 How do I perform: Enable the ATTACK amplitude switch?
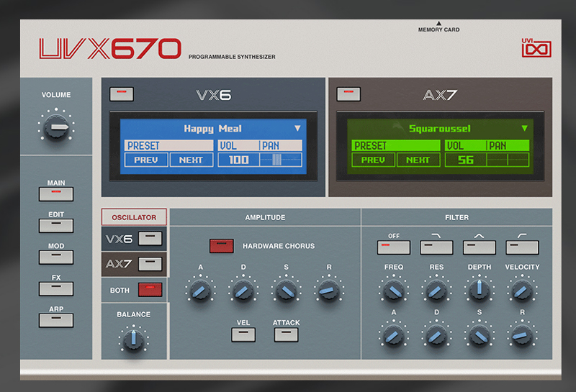point(286,334)
